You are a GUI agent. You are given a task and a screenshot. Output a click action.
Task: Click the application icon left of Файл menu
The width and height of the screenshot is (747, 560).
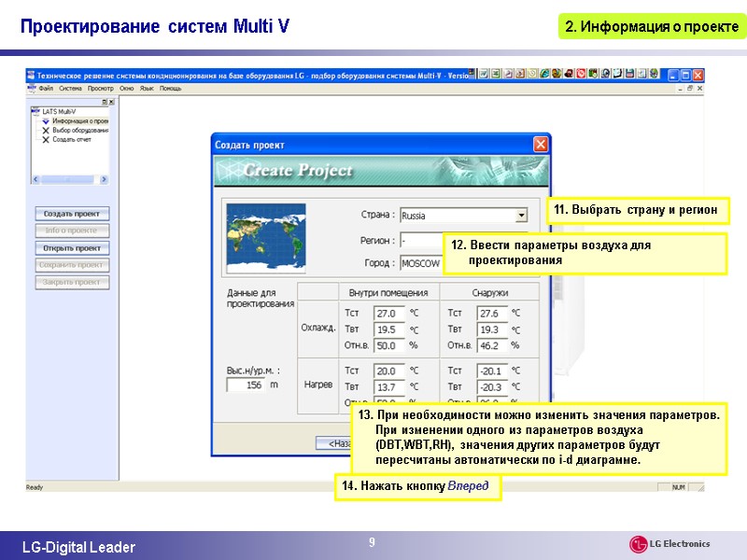(x=32, y=88)
